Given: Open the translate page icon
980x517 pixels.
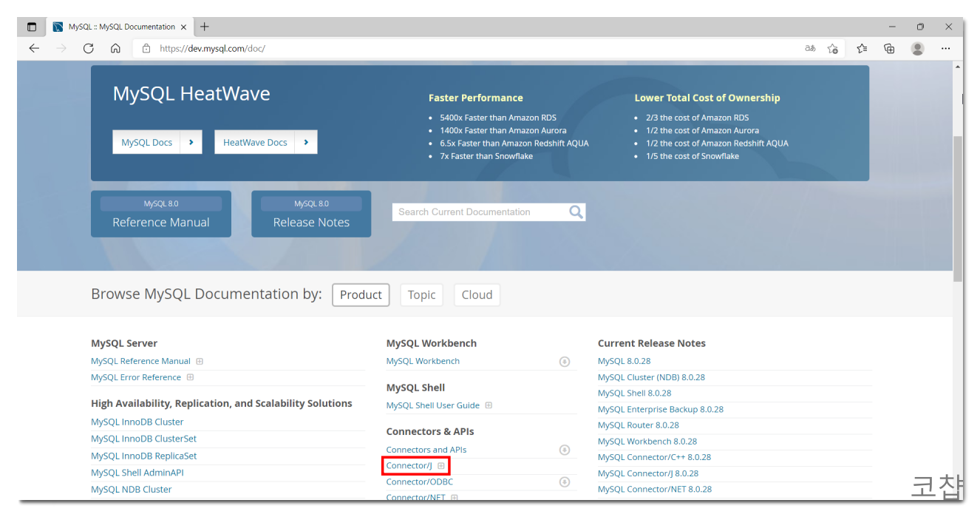Looking at the screenshot, I should (810, 48).
